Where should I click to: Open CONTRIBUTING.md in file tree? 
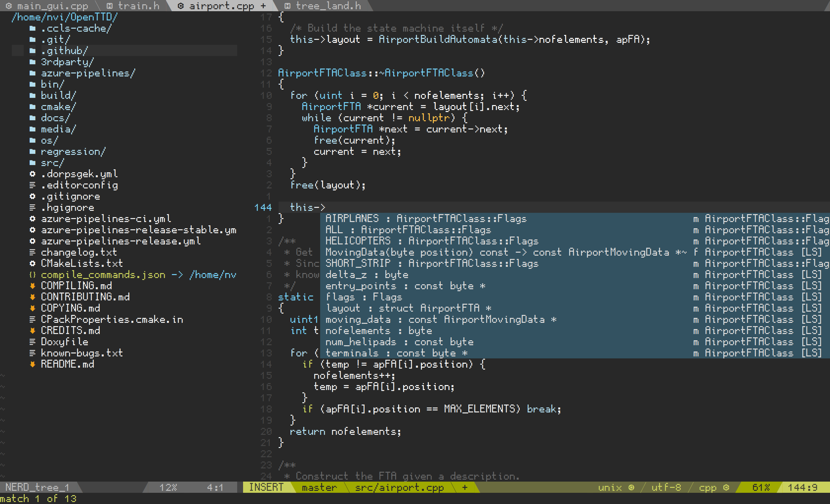[x=85, y=297]
